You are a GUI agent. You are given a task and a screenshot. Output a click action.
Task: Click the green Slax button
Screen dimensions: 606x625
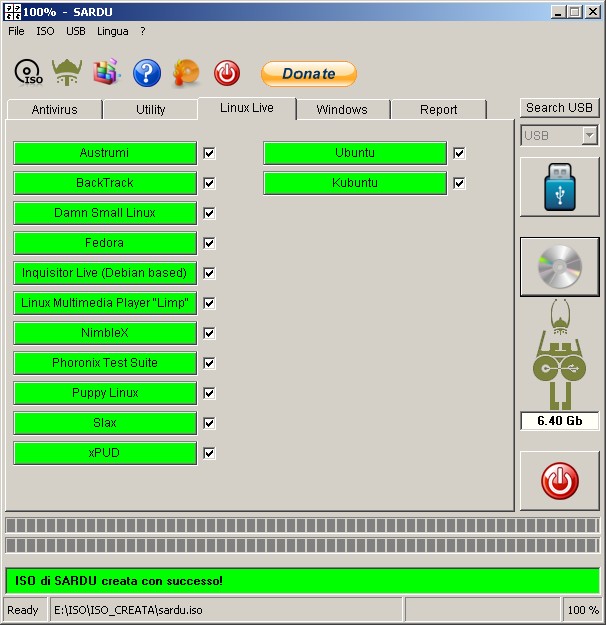105,423
